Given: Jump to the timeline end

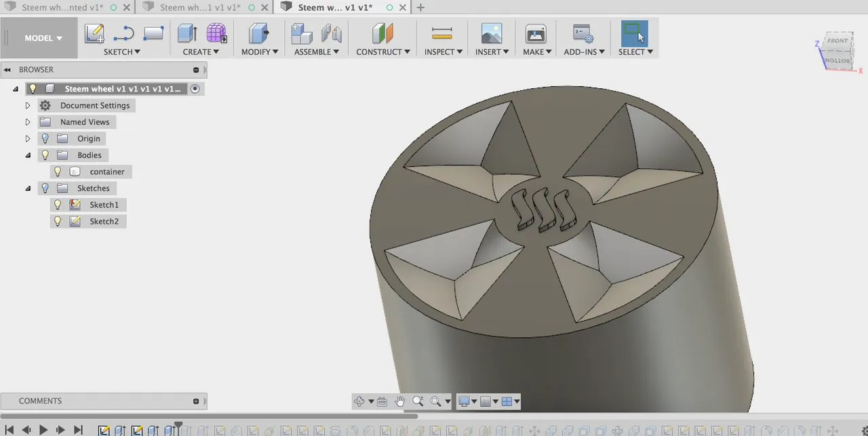Looking at the screenshot, I should pos(78,430).
